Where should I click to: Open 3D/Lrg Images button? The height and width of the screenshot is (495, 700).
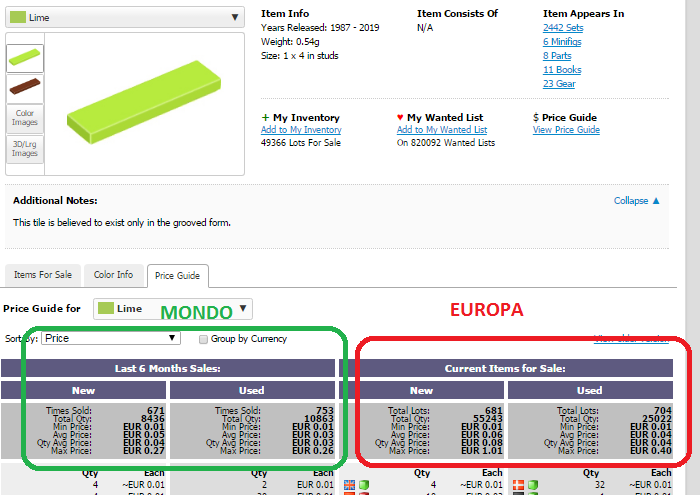coord(25,149)
